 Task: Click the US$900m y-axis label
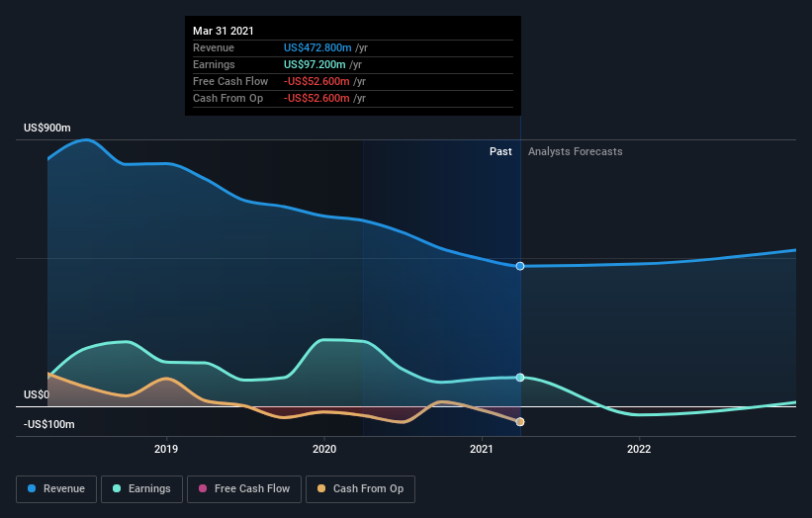(47, 128)
